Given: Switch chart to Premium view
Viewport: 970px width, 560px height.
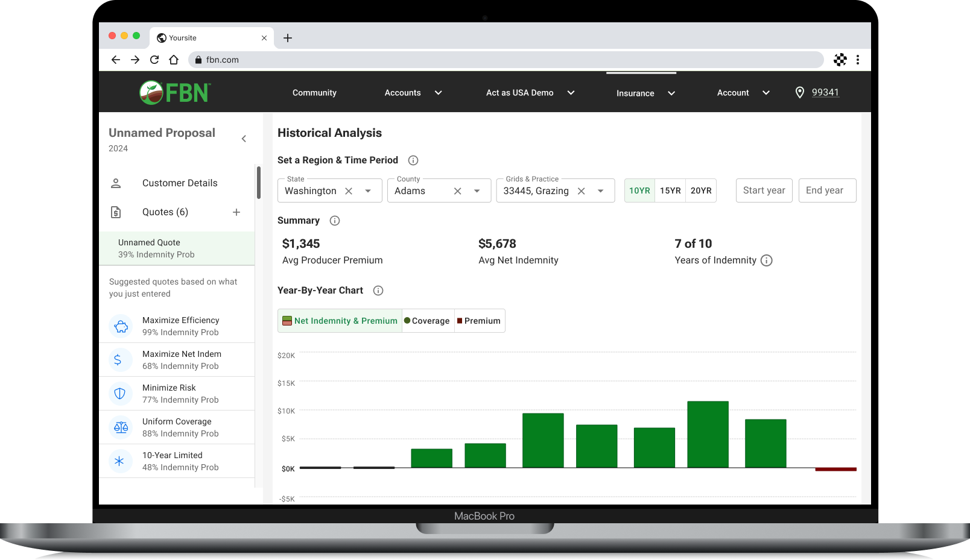Looking at the screenshot, I should point(479,321).
